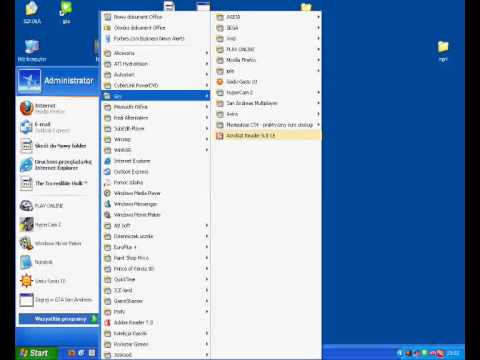The image size is (480, 360).
Task: Expand the QuickTime submenu
Action: pos(156,279)
